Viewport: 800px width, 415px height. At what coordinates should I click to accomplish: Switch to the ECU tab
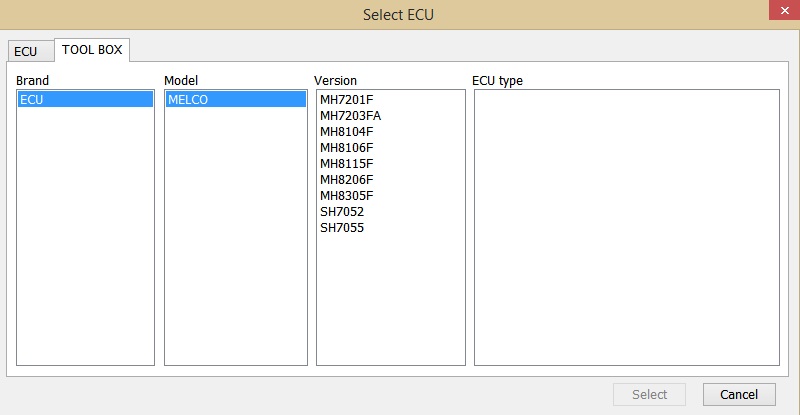click(x=25, y=51)
